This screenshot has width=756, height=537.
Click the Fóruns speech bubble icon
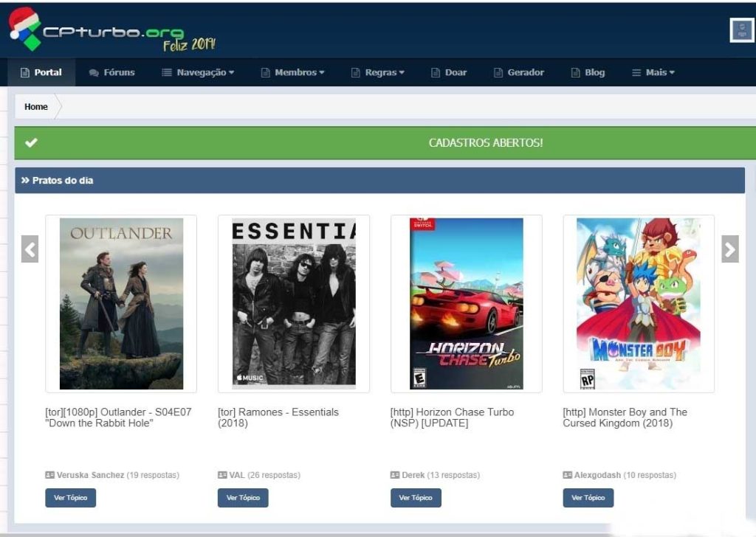point(94,73)
